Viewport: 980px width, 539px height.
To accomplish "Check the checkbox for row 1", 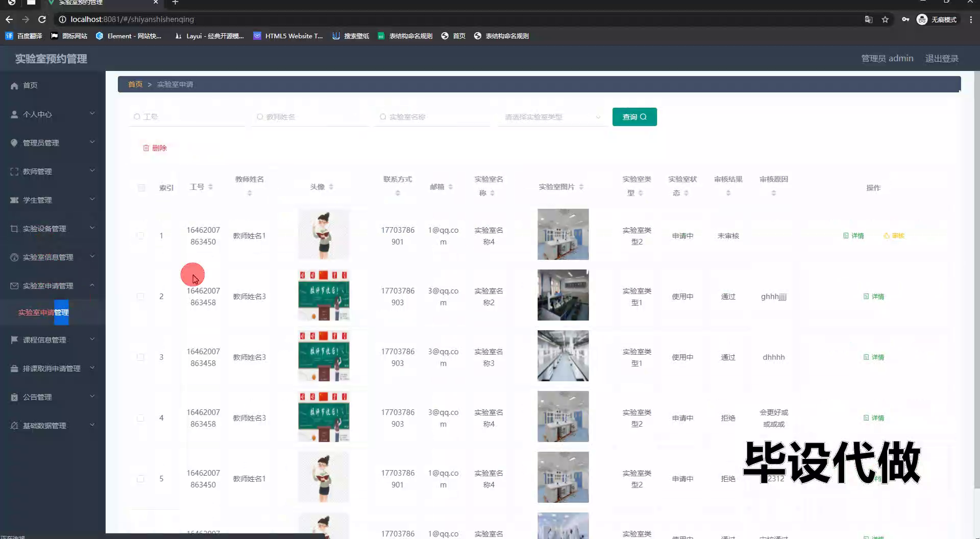I will (140, 236).
